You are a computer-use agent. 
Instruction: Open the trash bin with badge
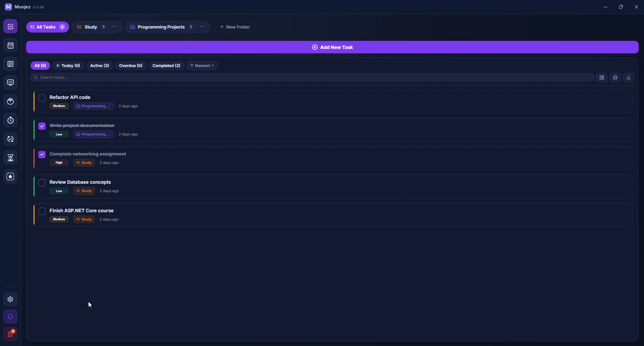tap(10, 334)
